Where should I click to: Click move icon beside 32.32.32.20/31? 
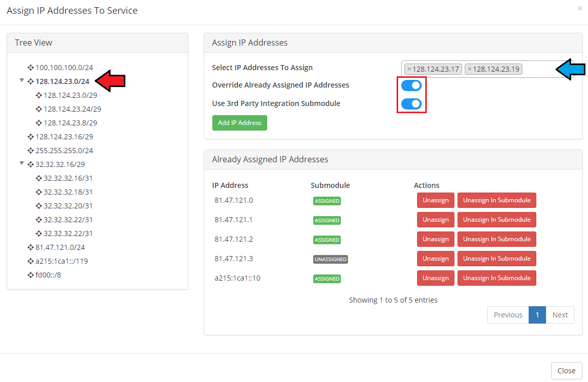point(38,206)
